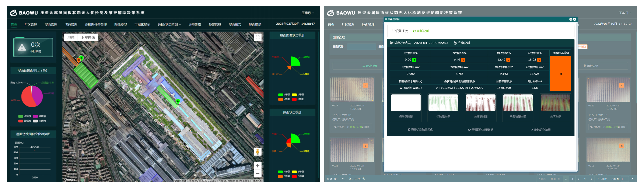This screenshot has width=644, height=188.
Task: Click 末页 last page button
Action: 615,179
